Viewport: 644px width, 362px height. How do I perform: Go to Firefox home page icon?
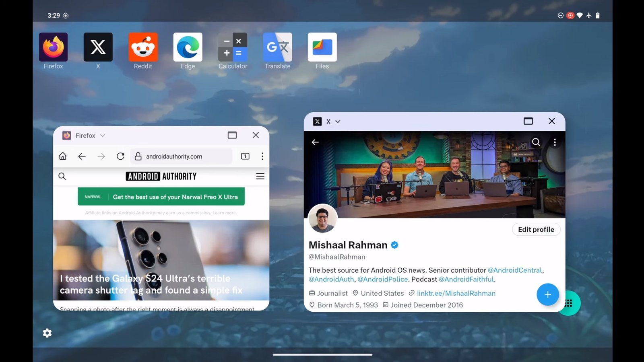tap(63, 156)
